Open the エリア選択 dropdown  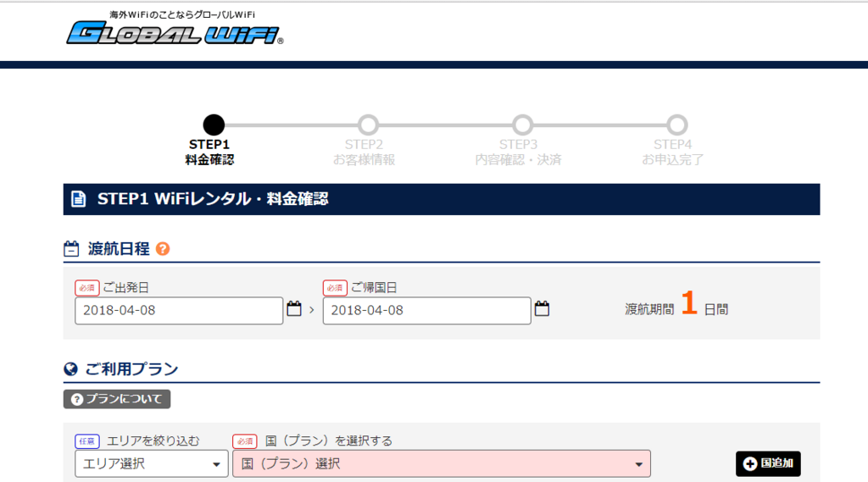(x=152, y=463)
